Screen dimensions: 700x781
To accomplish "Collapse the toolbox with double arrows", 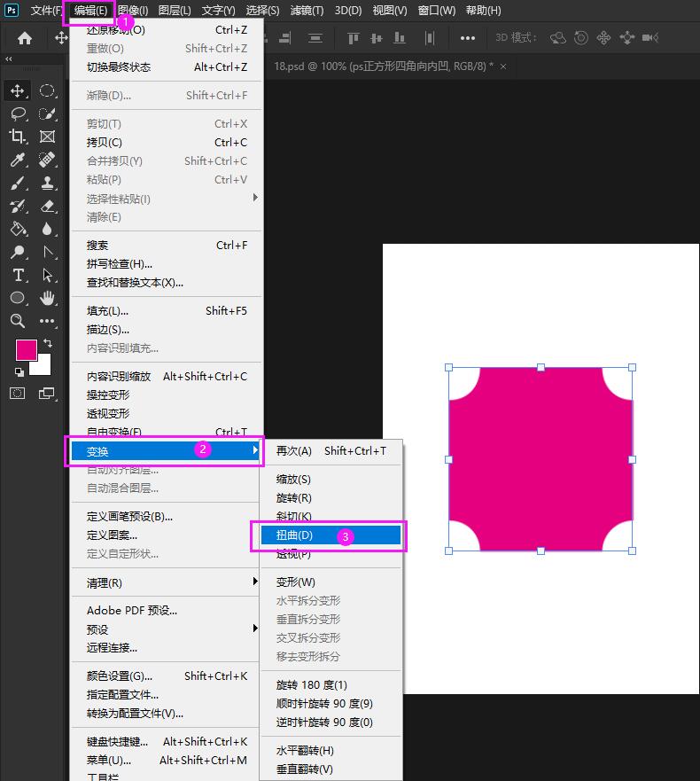I will 9,59.
